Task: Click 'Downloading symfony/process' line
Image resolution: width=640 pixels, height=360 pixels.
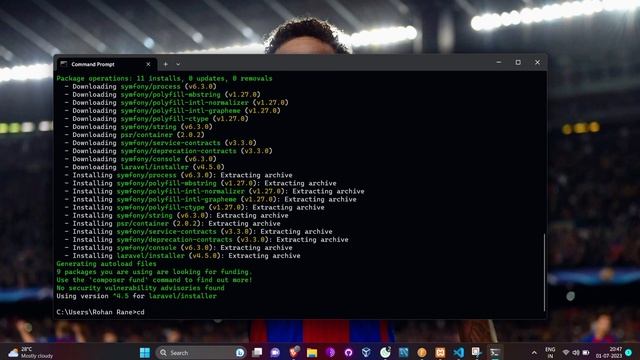Action: coord(140,87)
